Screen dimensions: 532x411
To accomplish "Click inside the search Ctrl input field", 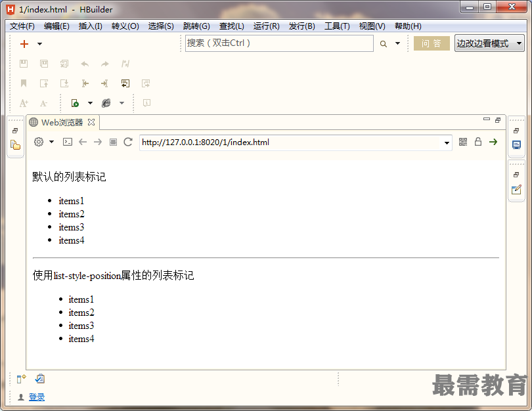I will (x=279, y=43).
